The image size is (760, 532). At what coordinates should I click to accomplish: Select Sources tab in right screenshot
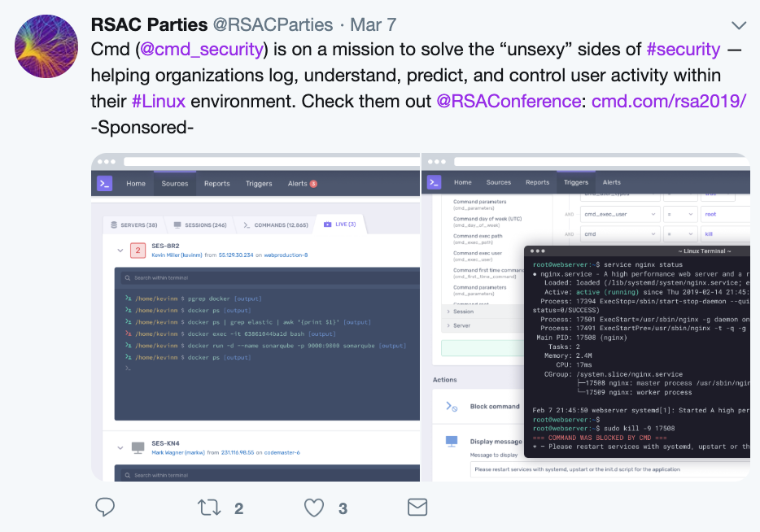[499, 182]
